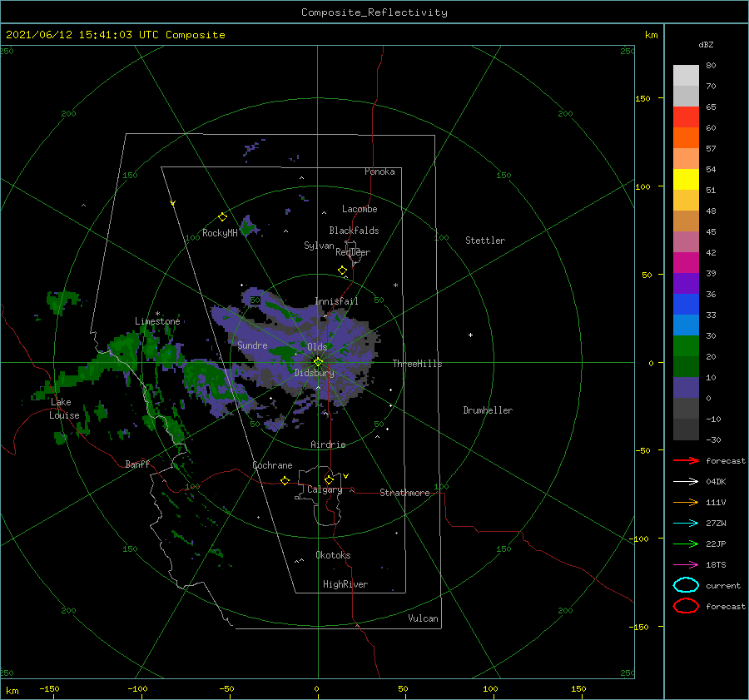This screenshot has width=749, height=700.
Task: Click the Strathmore label
Action: [x=404, y=493]
